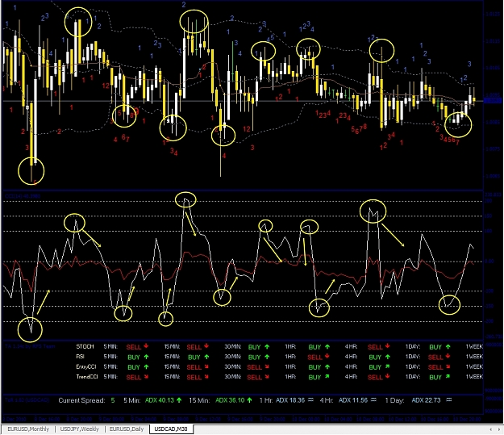Click the green up arrow of STOCH 1DAY BUY
Viewport: 504px width, 435px height.
click(448, 347)
